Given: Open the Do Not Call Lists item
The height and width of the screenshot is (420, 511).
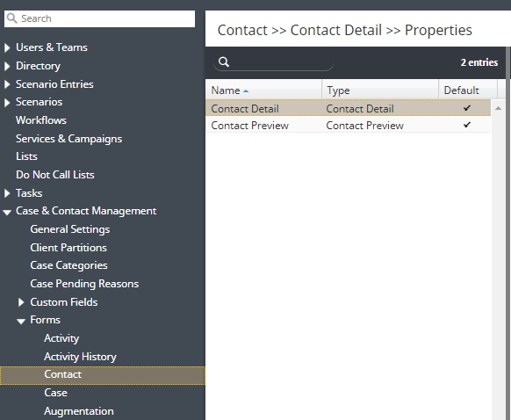Looking at the screenshot, I should (55, 175).
